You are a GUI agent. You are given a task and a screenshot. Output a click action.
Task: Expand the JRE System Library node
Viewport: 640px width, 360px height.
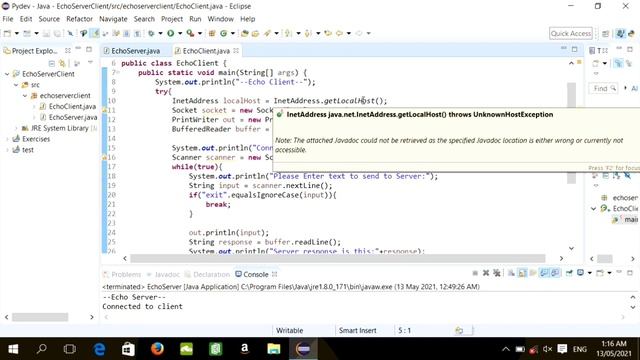(16, 128)
